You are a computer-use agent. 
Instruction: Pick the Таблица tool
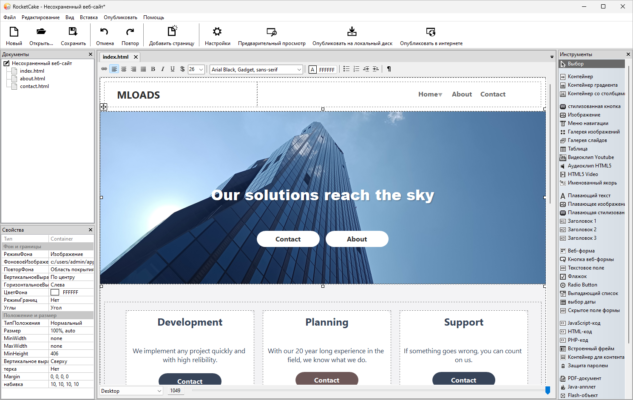point(574,149)
